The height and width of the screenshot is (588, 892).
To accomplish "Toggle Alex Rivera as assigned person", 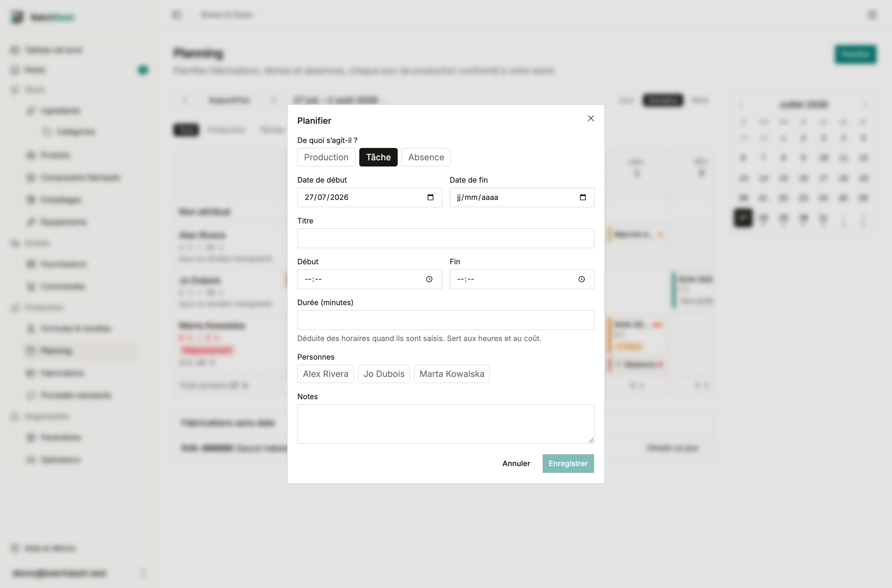I will (326, 374).
